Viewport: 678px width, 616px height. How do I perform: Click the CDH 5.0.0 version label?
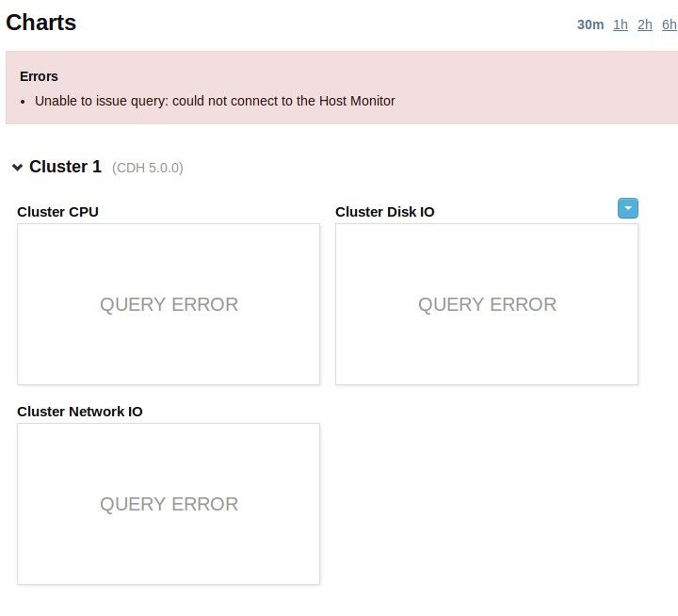(148, 168)
